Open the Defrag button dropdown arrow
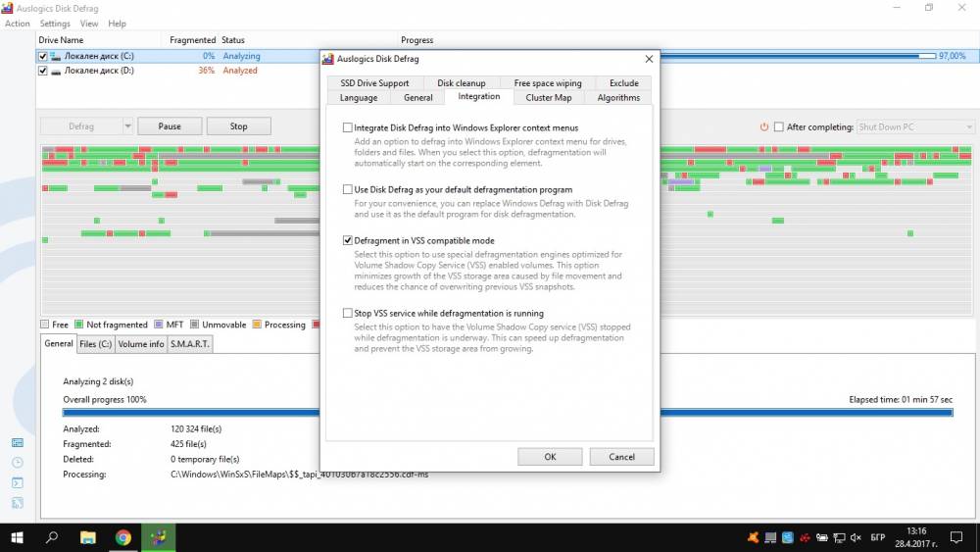The width and height of the screenshot is (980, 552). click(x=127, y=126)
